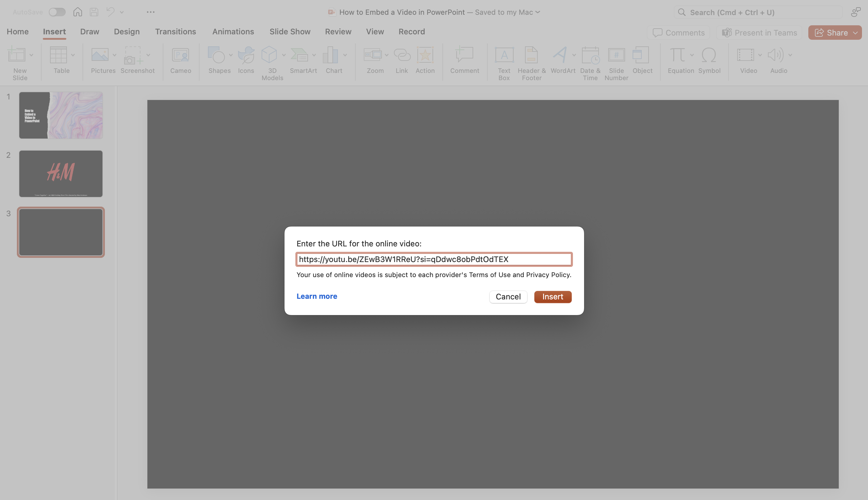Click the Link icon
868x500 pixels.
coord(402,55)
